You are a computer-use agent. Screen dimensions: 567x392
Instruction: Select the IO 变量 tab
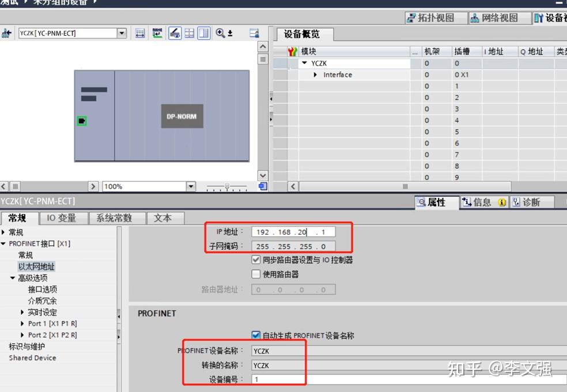tap(63, 218)
